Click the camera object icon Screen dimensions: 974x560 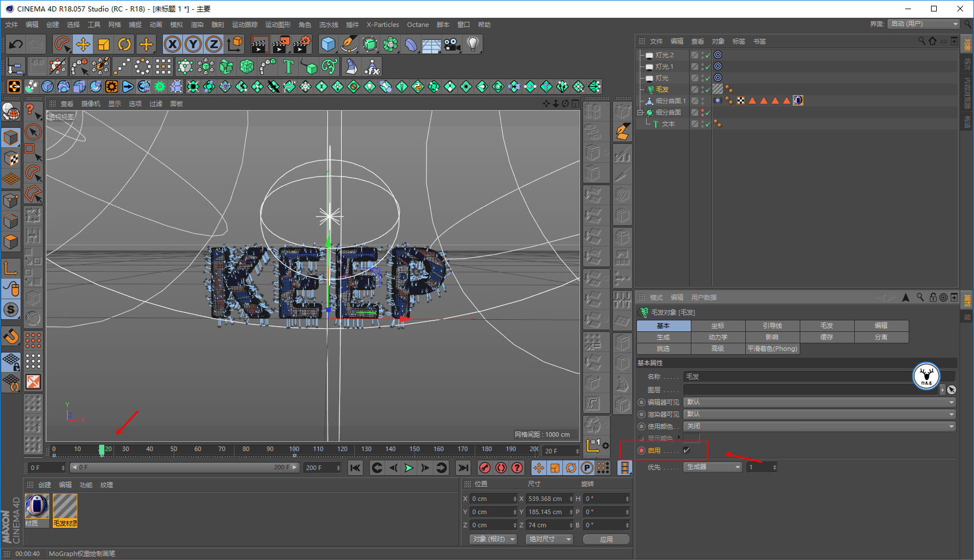tap(452, 44)
